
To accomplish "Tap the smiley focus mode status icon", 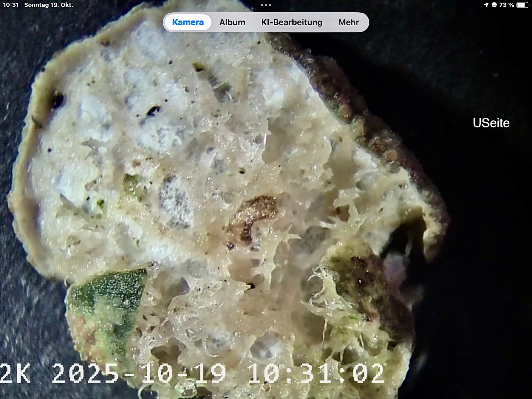I will coord(494,5).
